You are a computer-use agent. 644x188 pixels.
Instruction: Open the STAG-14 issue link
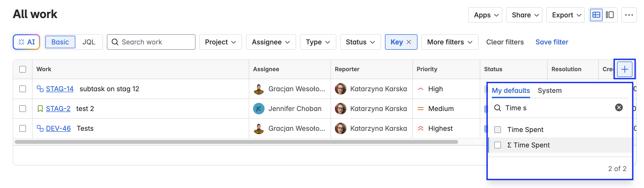59,89
